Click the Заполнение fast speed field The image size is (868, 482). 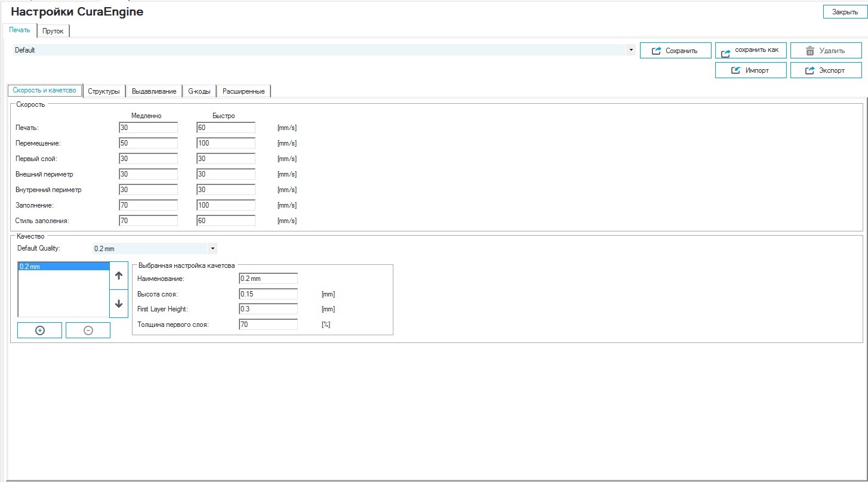tap(226, 205)
